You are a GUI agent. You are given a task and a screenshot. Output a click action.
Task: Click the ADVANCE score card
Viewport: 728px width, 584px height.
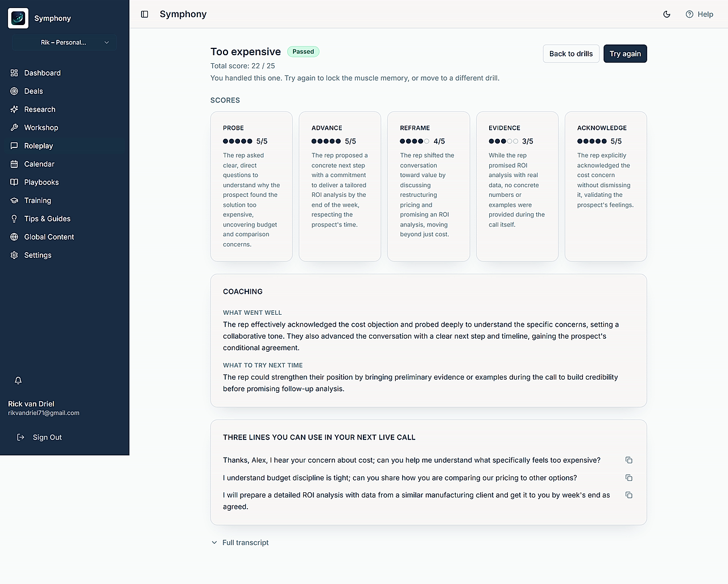pyautogui.click(x=340, y=186)
